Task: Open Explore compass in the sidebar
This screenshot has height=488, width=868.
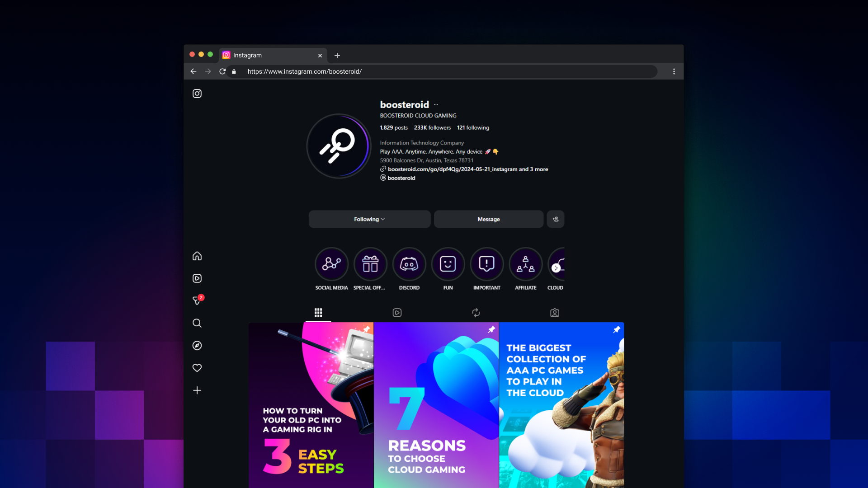Action: pyautogui.click(x=197, y=346)
